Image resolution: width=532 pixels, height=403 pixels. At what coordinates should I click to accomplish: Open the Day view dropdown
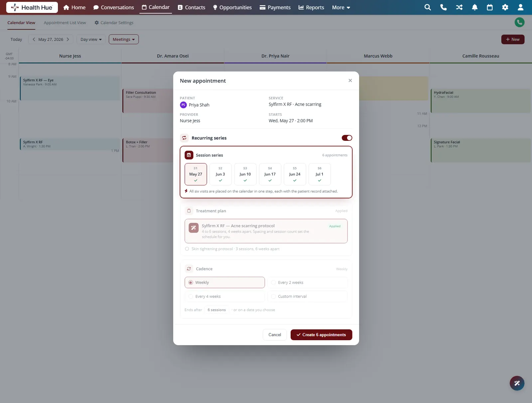coord(91,39)
